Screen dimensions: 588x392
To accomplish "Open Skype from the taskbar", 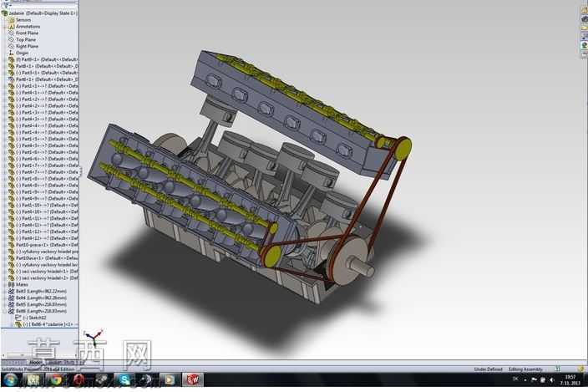I will pos(123,380).
